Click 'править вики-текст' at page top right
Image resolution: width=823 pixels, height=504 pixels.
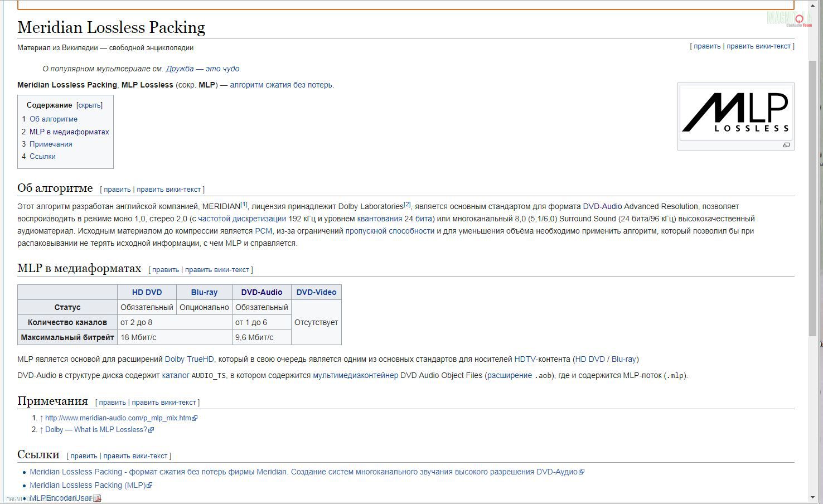pos(758,46)
